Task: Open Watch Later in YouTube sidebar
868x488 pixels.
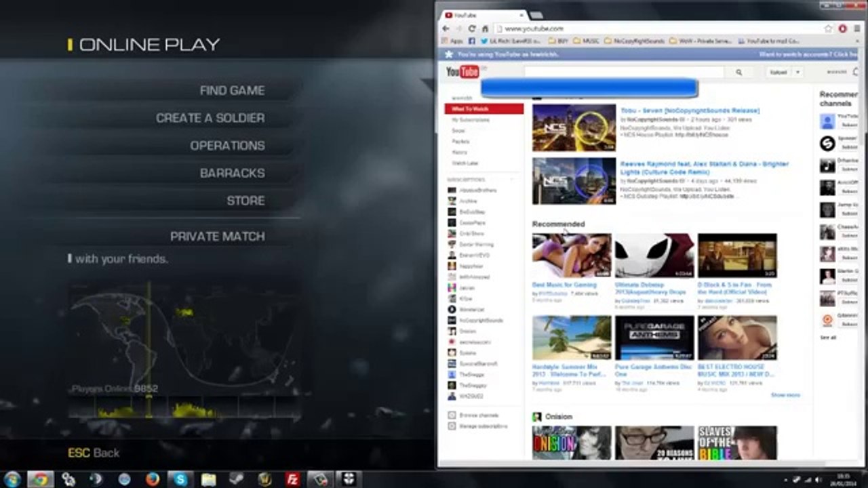Action: coord(465,163)
